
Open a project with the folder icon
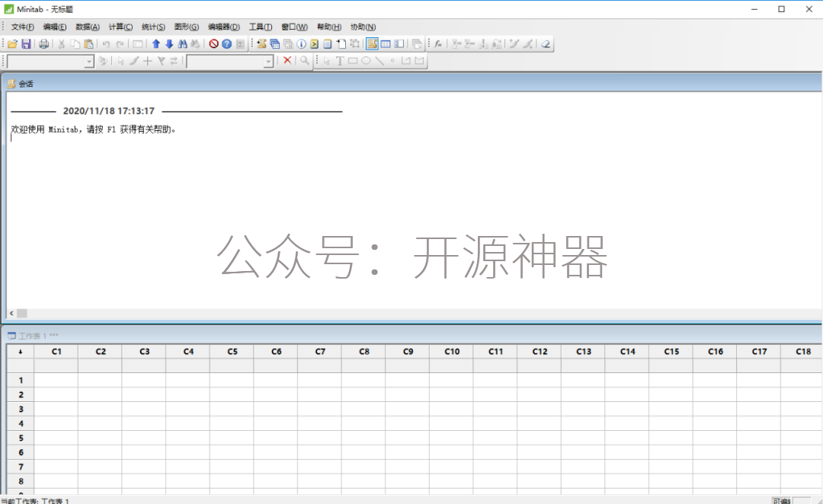point(12,44)
